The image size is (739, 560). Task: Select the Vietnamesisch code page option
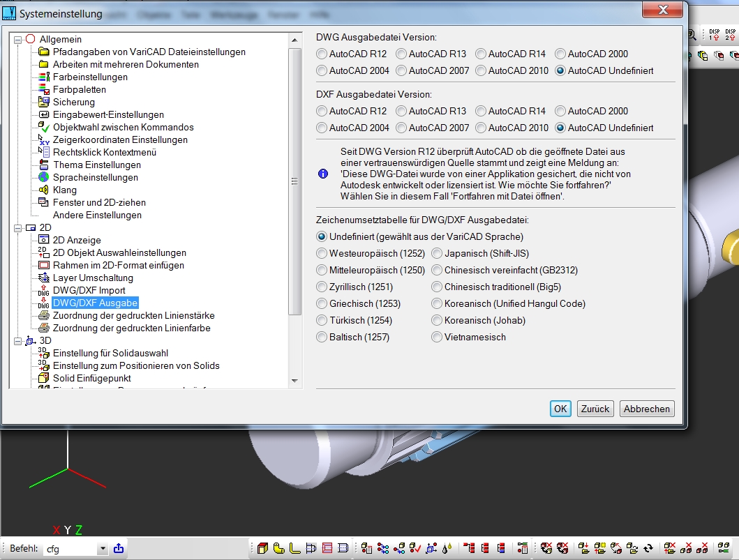point(468,338)
